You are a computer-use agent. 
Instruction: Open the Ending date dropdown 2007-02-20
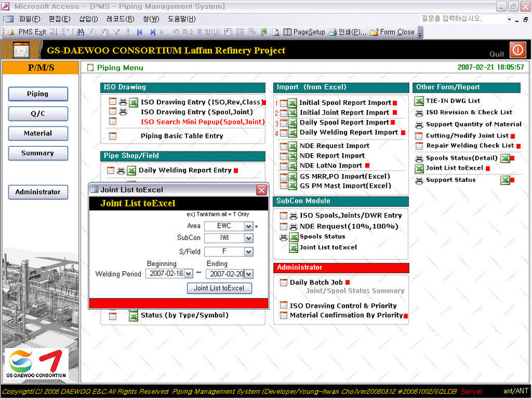tap(249, 274)
